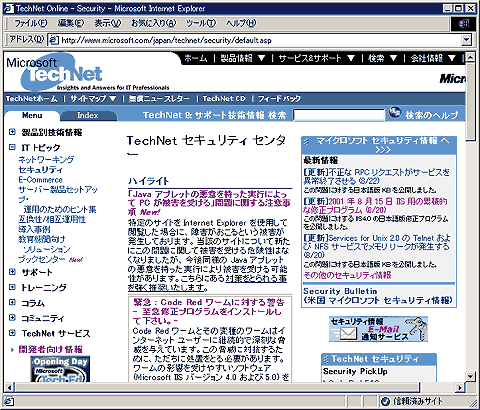Open the 開発者向け情報 link

50,349
